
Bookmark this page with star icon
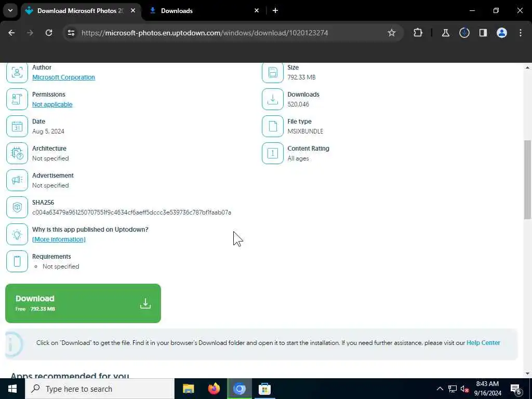(392, 33)
